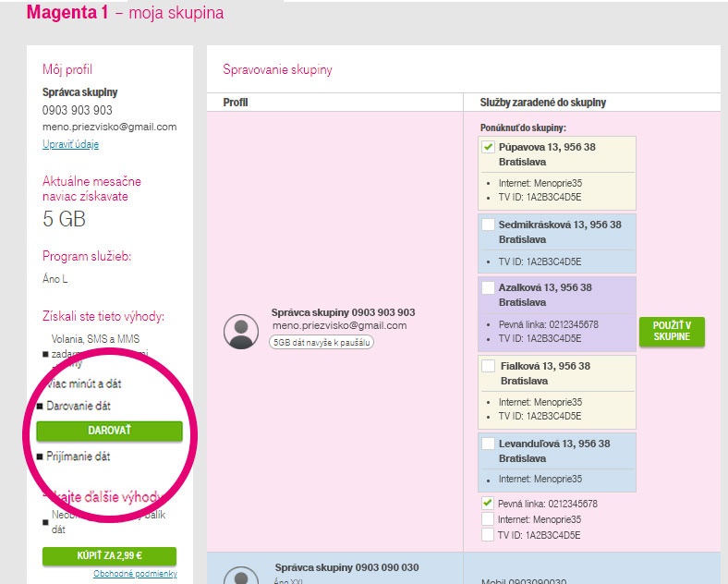Click the Ponúknuť do skupiny label
The width and height of the screenshot is (728, 584).
tap(523, 128)
